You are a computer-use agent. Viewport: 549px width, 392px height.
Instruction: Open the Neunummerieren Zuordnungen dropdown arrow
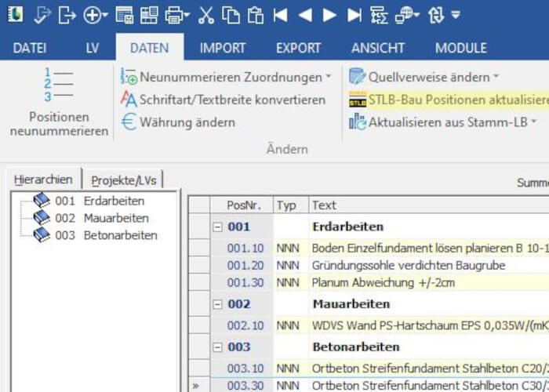point(329,76)
